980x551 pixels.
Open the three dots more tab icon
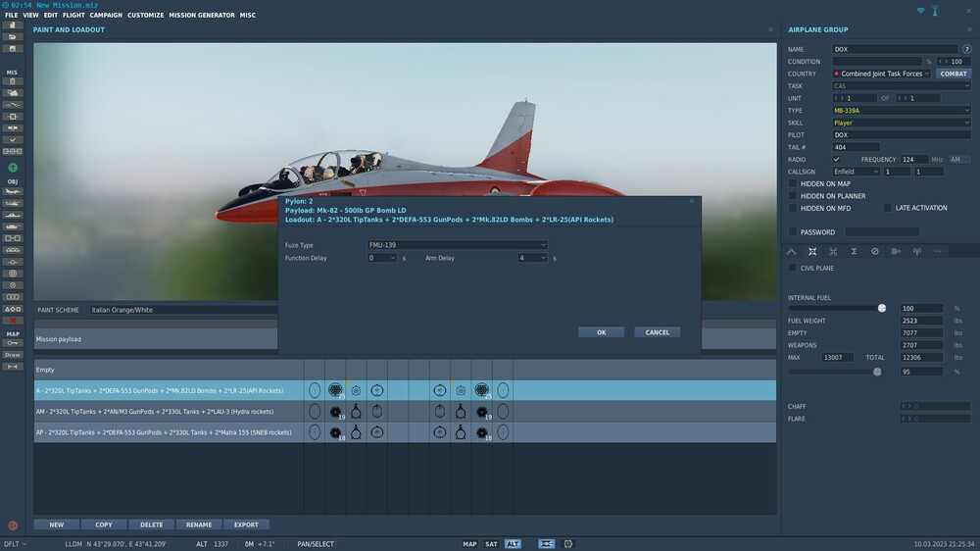coord(938,251)
